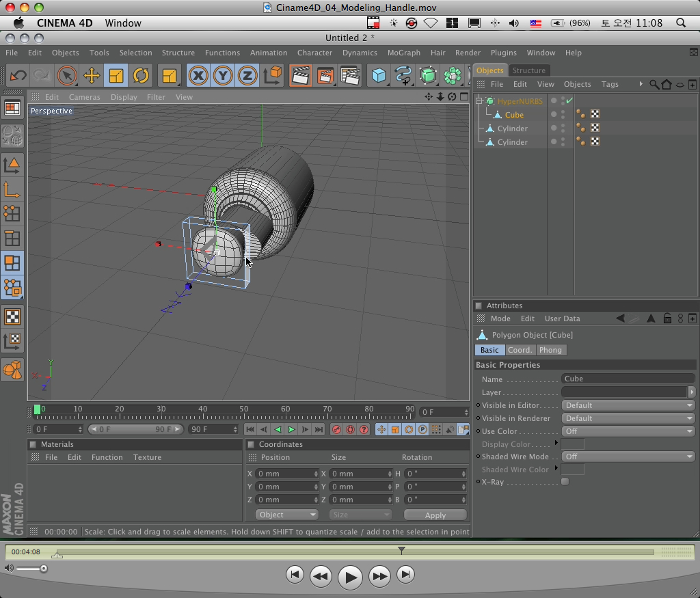700x598 pixels.
Task: Switch to the Phong tab
Action: [550, 350]
